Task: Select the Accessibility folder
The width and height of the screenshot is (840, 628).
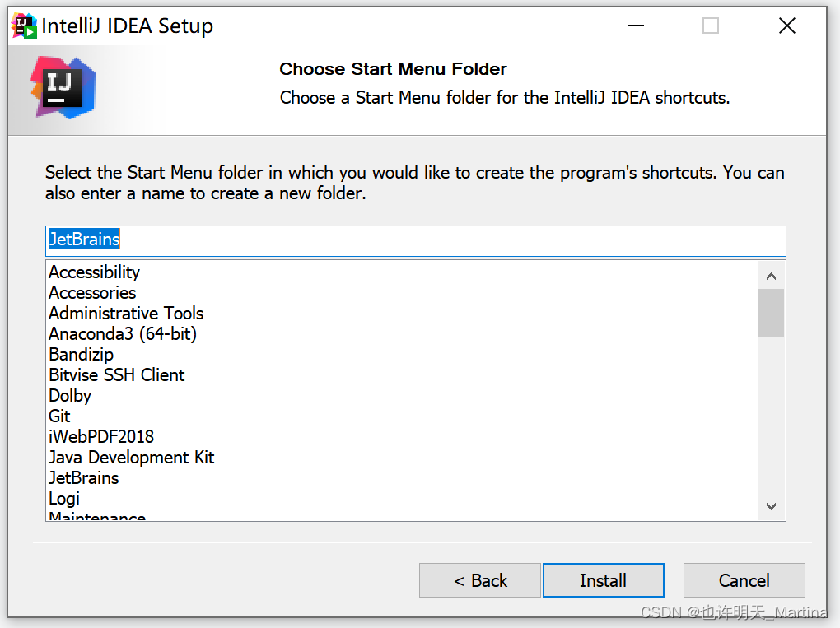Action: tap(94, 272)
